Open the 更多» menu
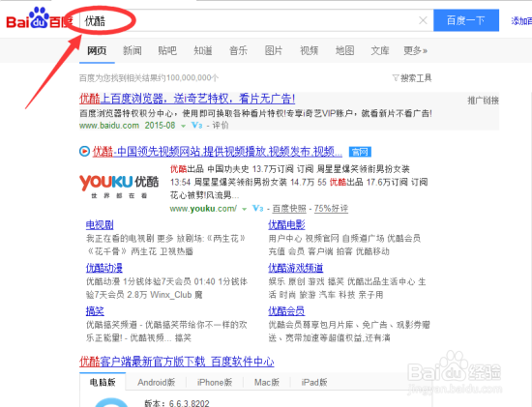 (415, 50)
